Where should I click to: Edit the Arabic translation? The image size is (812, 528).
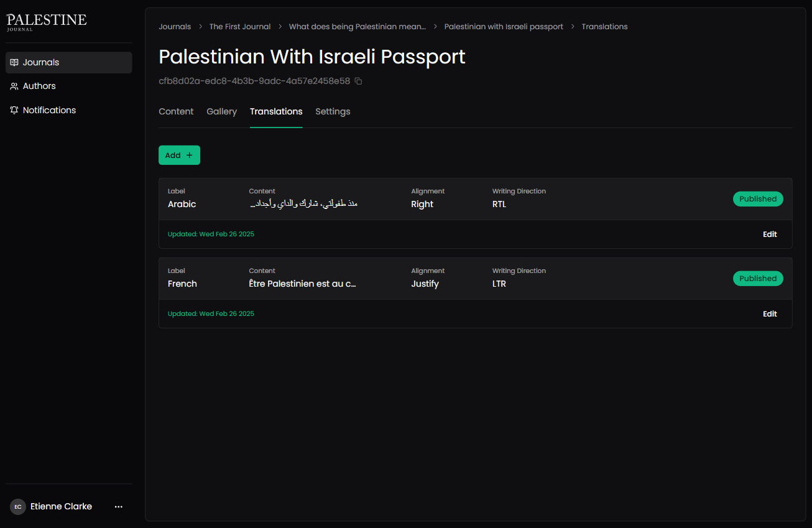pyautogui.click(x=770, y=234)
